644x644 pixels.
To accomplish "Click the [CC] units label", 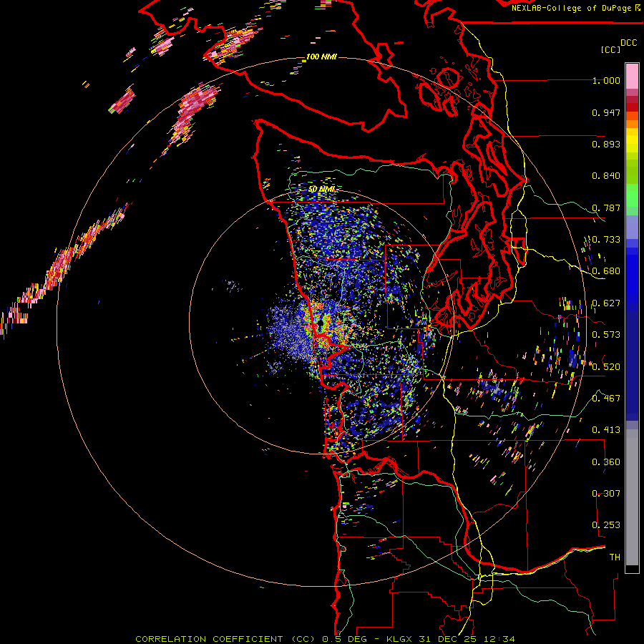I will [x=610, y=49].
